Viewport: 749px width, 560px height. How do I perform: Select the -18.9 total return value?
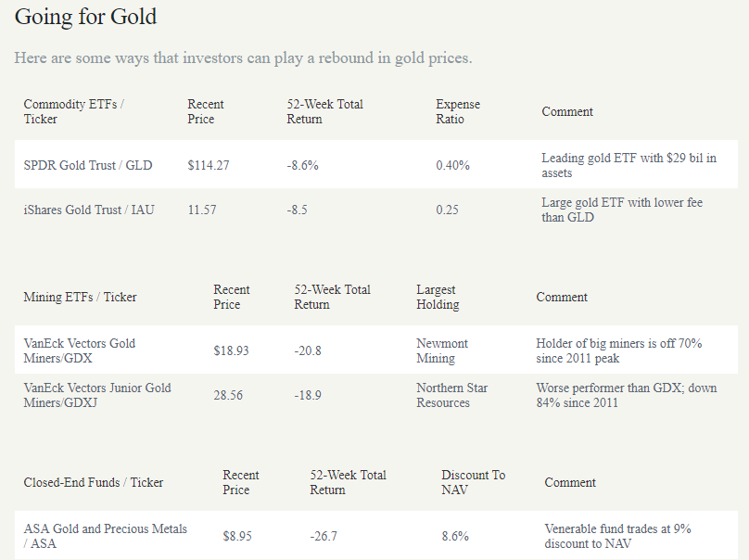(308, 395)
